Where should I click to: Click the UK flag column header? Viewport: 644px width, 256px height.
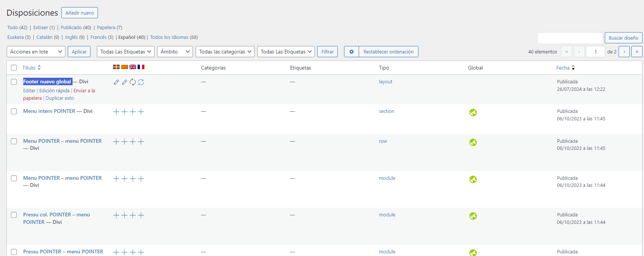click(x=133, y=67)
